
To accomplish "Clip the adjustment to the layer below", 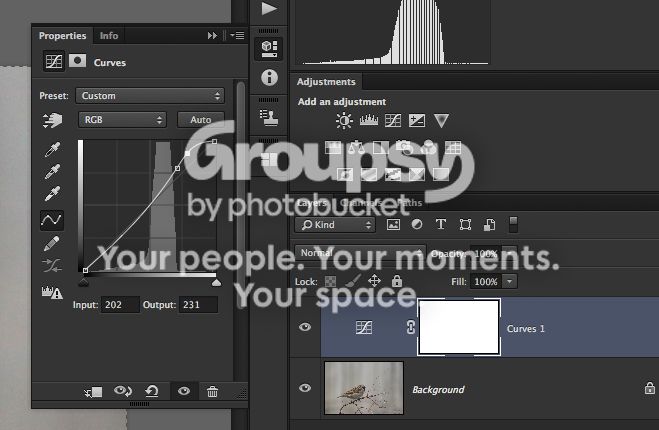I will click(x=93, y=392).
